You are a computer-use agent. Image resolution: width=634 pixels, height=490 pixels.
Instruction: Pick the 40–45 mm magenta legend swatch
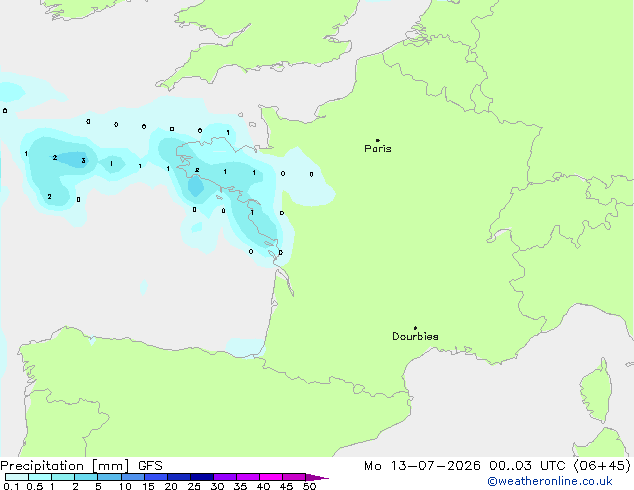271,477
